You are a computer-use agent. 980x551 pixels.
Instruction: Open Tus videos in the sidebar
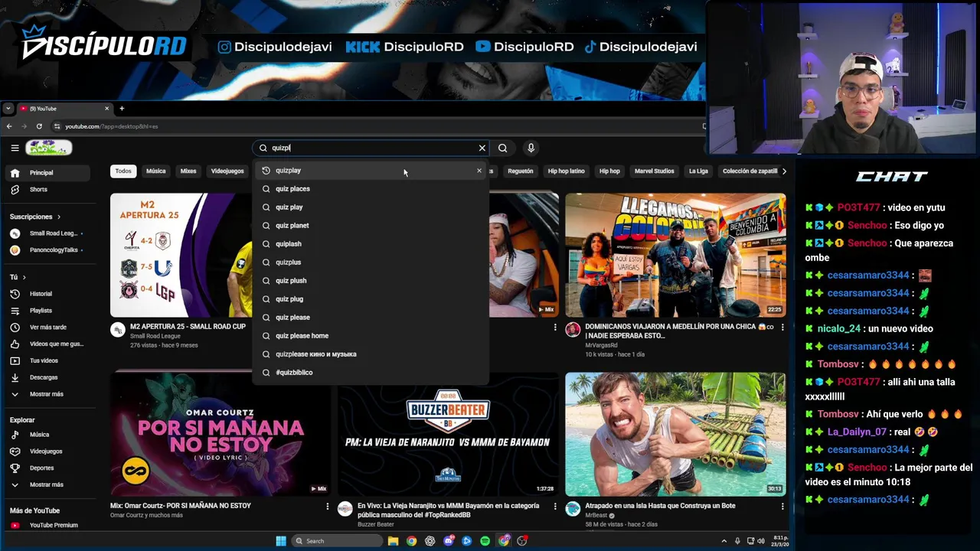(x=46, y=360)
